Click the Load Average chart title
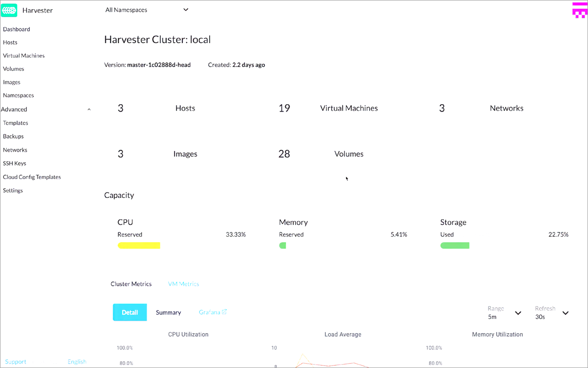The width and height of the screenshot is (588, 368). coord(343,335)
